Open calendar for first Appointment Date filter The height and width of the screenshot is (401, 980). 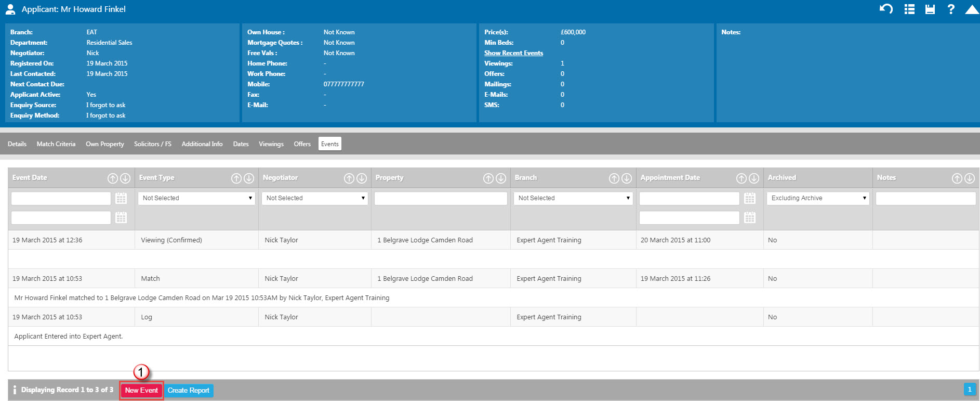click(750, 198)
